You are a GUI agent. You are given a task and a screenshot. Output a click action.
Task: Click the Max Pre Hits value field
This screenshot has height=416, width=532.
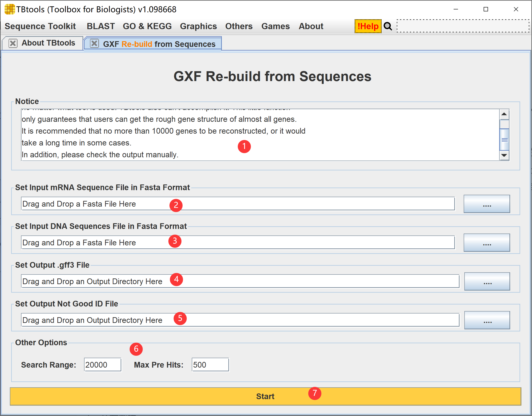tap(210, 365)
